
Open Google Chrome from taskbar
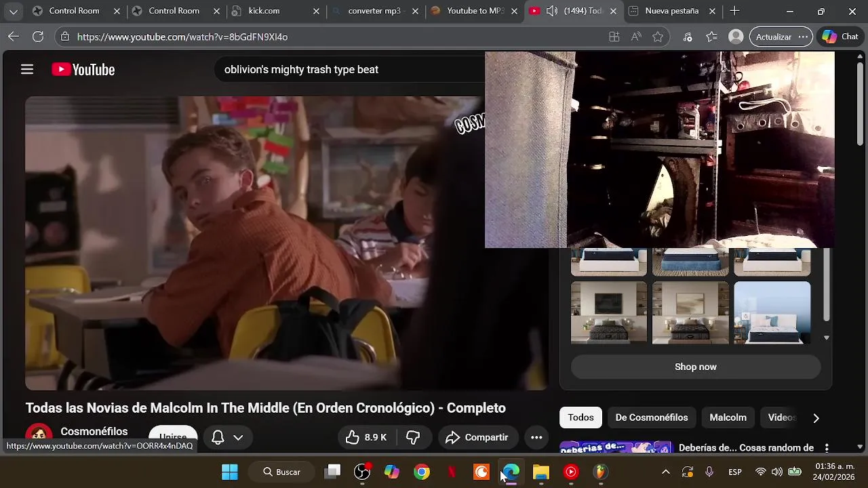coord(422,472)
